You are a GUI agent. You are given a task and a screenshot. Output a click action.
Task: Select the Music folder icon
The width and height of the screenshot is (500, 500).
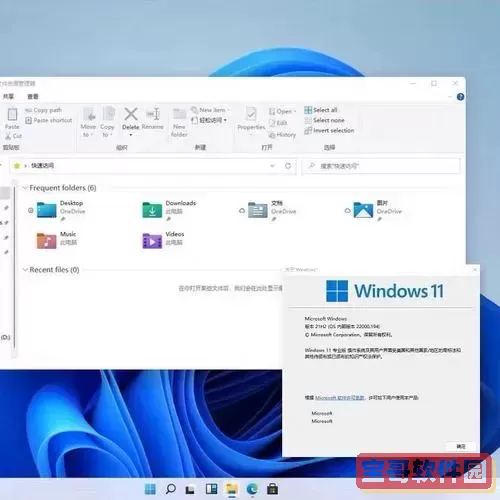coord(46,241)
